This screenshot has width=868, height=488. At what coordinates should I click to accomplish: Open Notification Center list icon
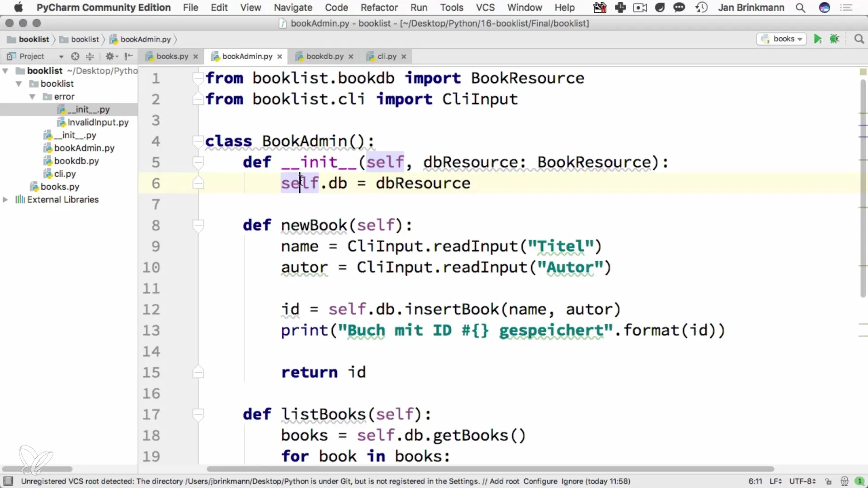(x=846, y=8)
